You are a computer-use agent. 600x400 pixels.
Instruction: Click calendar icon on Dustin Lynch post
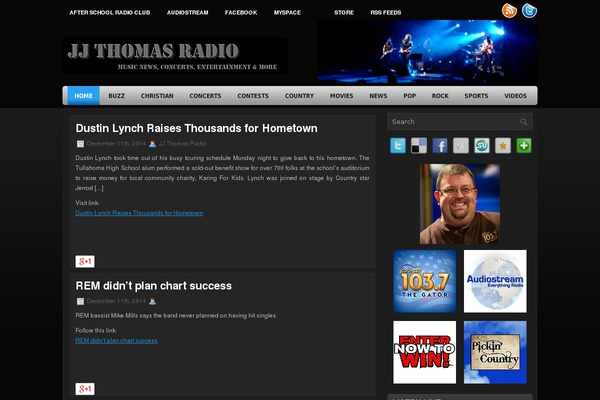[80, 144]
